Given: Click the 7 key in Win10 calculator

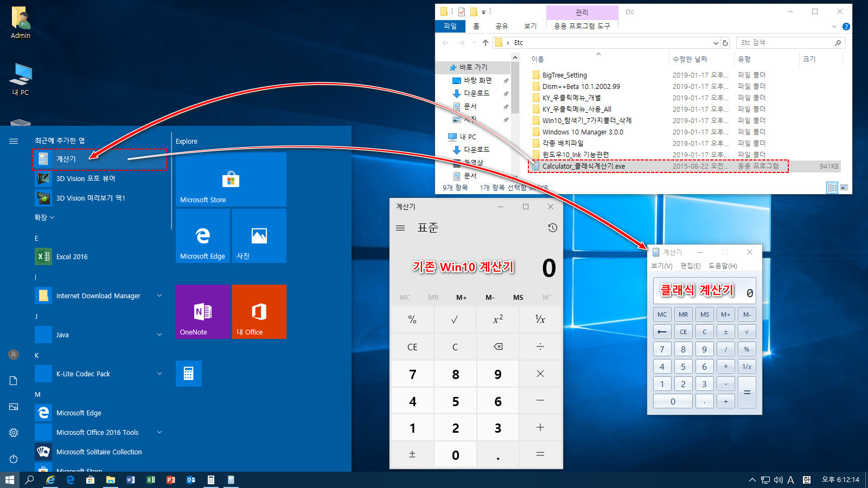Looking at the screenshot, I should (x=412, y=374).
